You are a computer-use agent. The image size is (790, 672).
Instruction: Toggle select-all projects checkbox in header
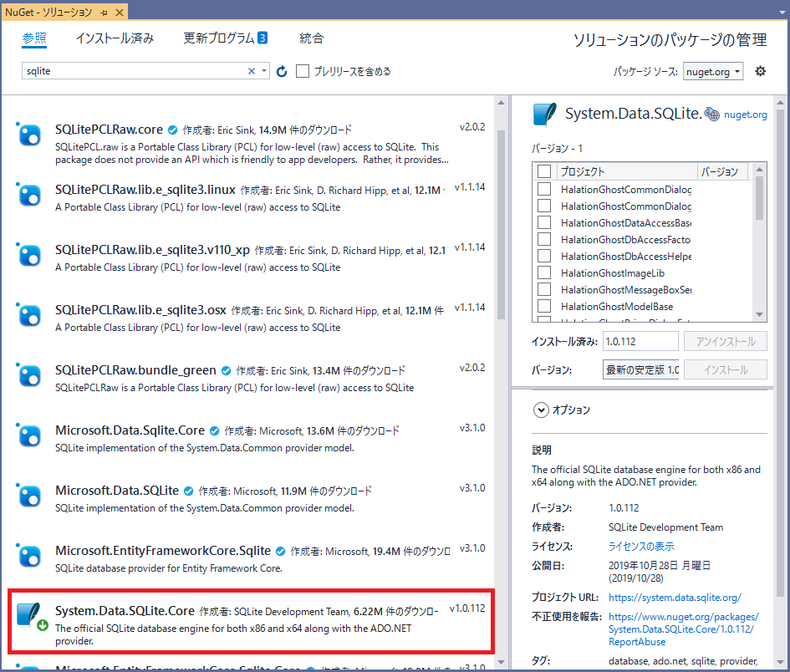coord(544,171)
